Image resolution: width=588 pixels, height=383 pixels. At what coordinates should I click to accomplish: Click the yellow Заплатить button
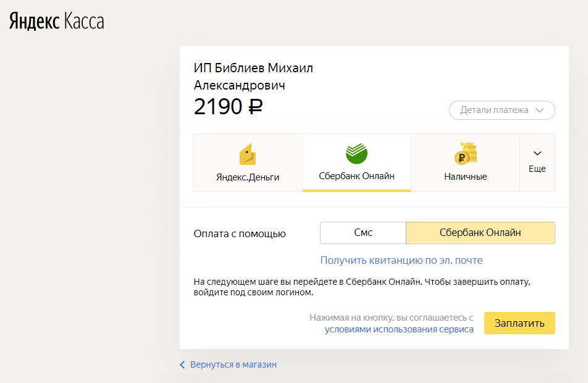coord(519,323)
